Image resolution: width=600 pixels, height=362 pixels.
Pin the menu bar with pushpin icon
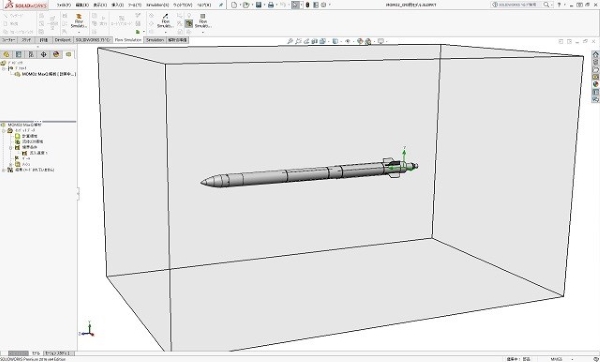coord(221,5)
